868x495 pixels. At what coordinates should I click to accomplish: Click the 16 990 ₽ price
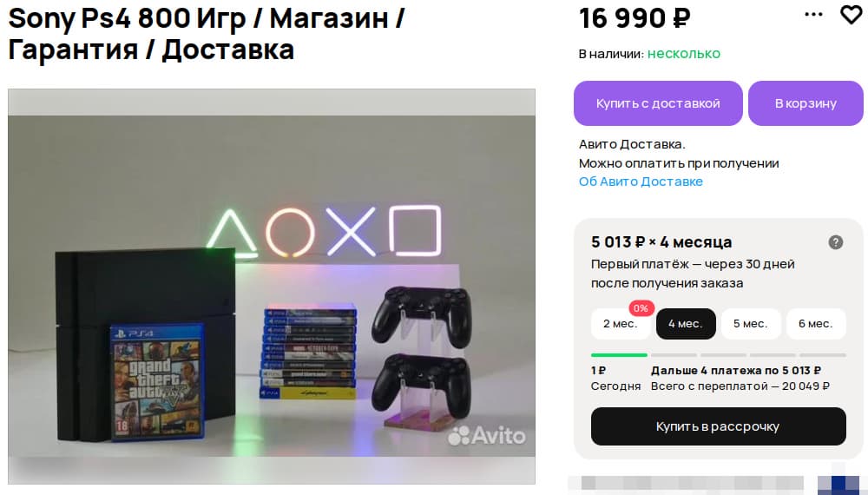point(635,18)
